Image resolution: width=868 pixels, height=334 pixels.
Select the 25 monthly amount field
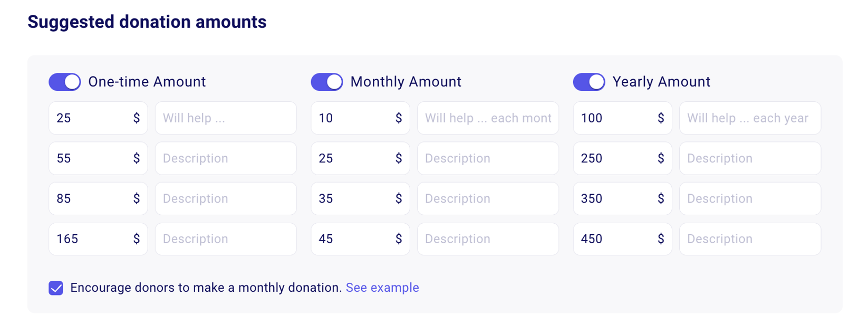352,158
